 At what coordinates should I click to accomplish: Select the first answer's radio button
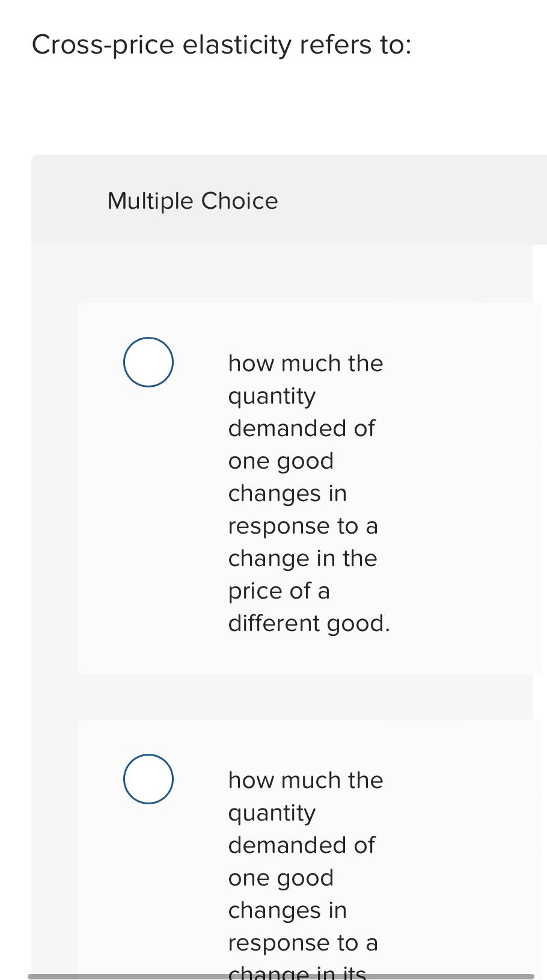148,362
